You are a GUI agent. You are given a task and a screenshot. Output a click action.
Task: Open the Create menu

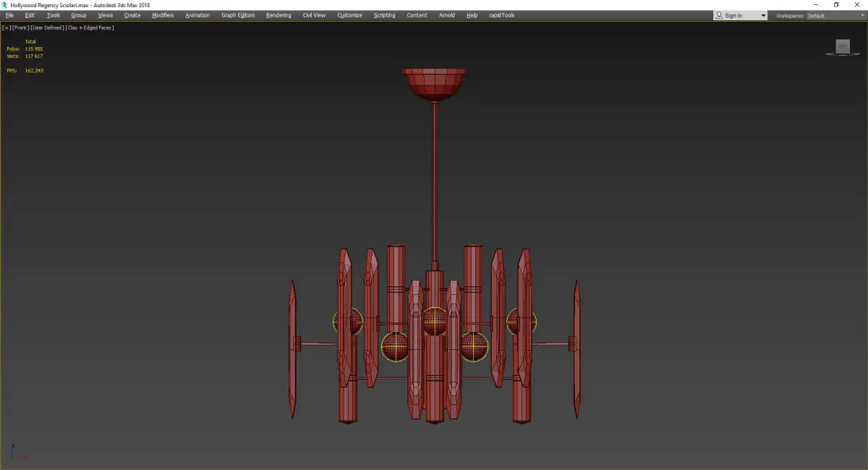click(132, 15)
